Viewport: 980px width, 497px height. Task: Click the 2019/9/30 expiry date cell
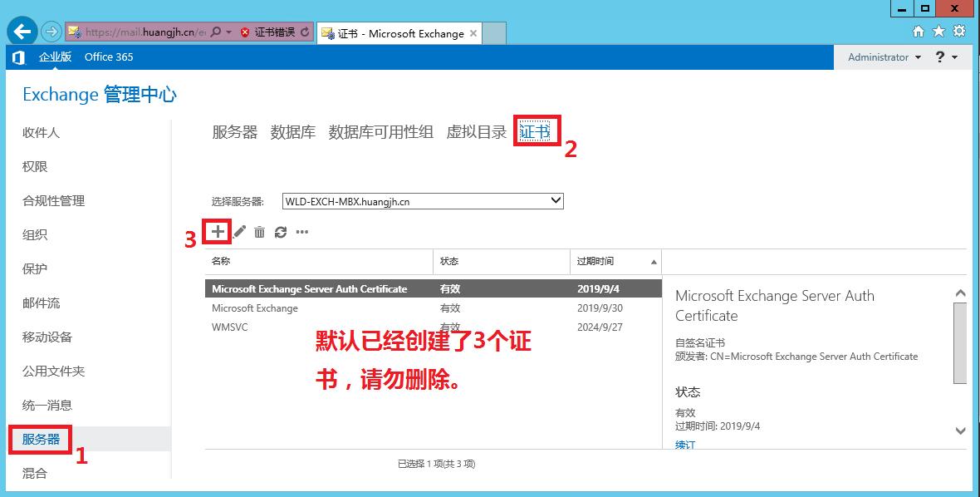pos(600,308)
